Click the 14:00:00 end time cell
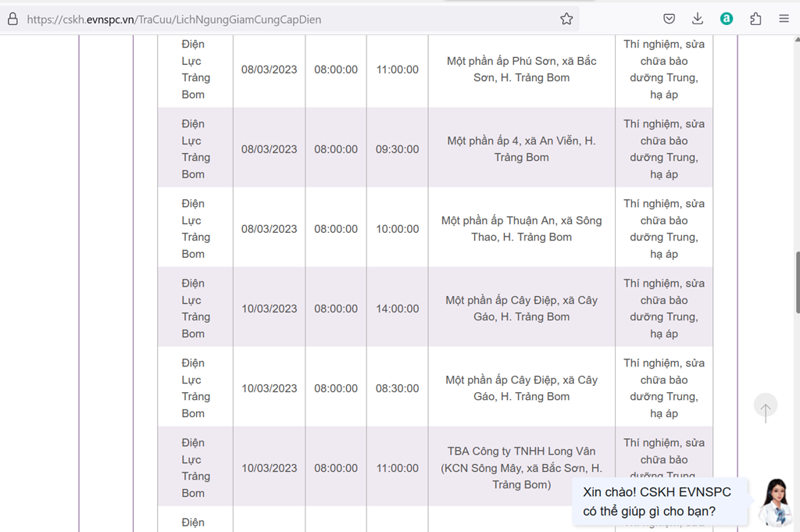Image resolution: width=800 pixels, height=532 pixels. (x=398, y=309)
